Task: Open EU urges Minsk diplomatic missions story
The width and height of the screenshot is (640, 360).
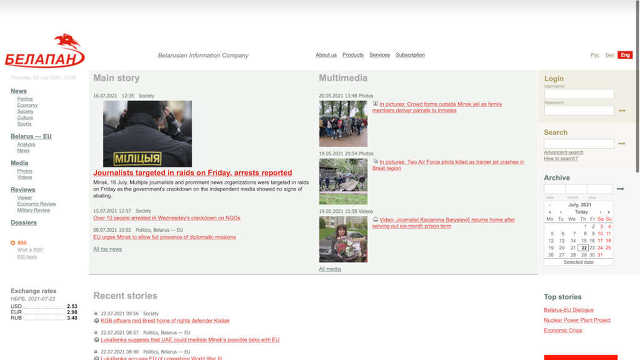Action: pyautogui.click(x=164, y=237)
